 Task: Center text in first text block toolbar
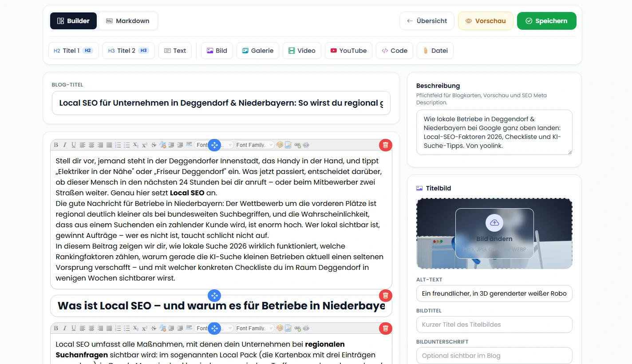[x=91, y=145]
